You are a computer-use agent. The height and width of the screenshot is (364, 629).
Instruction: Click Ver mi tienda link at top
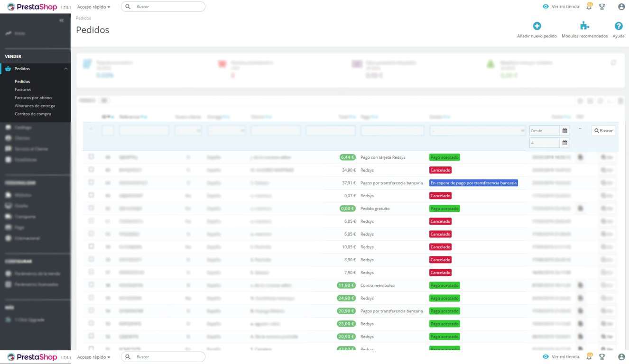click(x=561, y=7)
